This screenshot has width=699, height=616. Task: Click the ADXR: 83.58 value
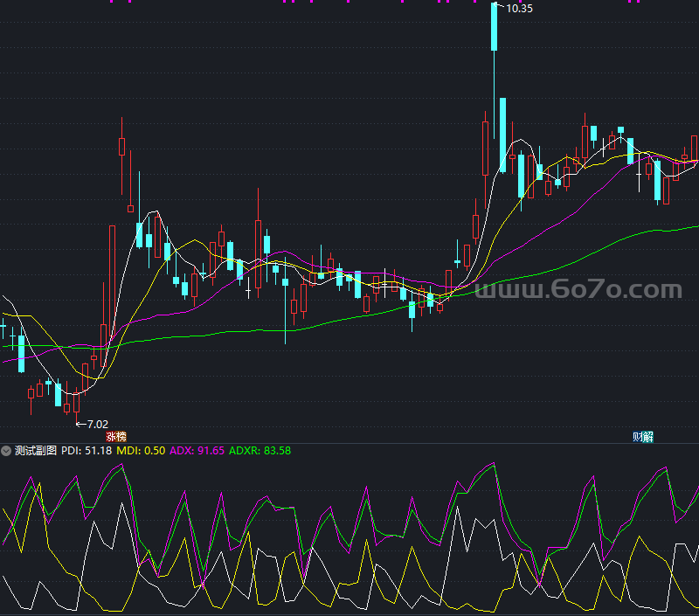260,451
